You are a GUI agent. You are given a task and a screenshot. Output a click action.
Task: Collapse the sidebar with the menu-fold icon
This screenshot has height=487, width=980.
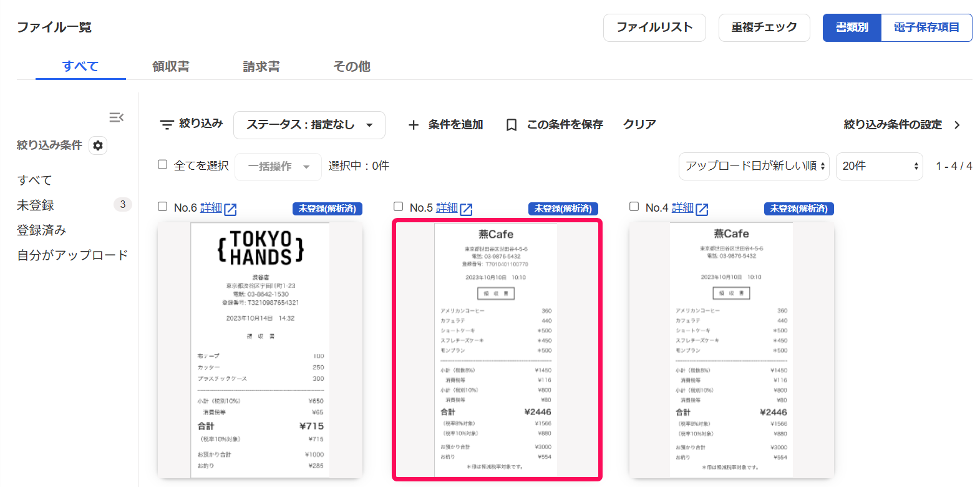[116, 117]
